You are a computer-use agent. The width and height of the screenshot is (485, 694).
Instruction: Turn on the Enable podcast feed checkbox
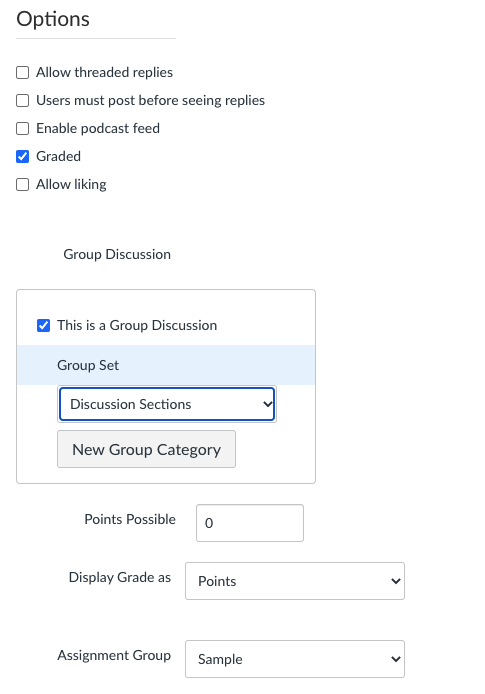(x=23, y=128)
